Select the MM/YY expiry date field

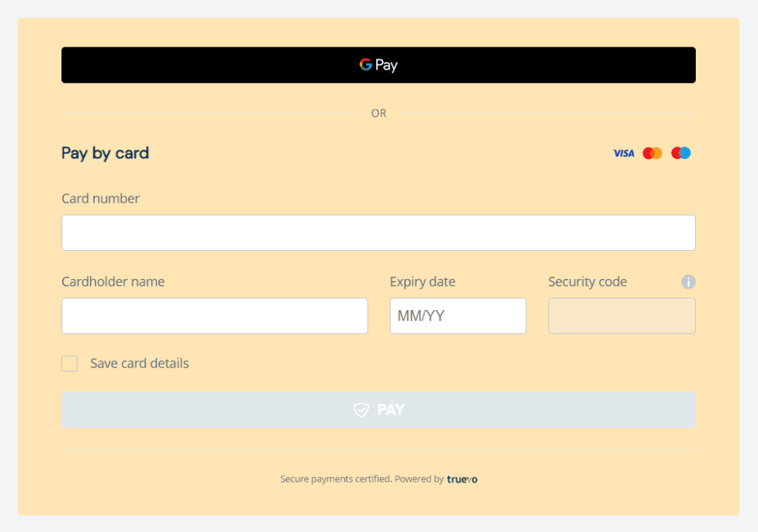457,316
